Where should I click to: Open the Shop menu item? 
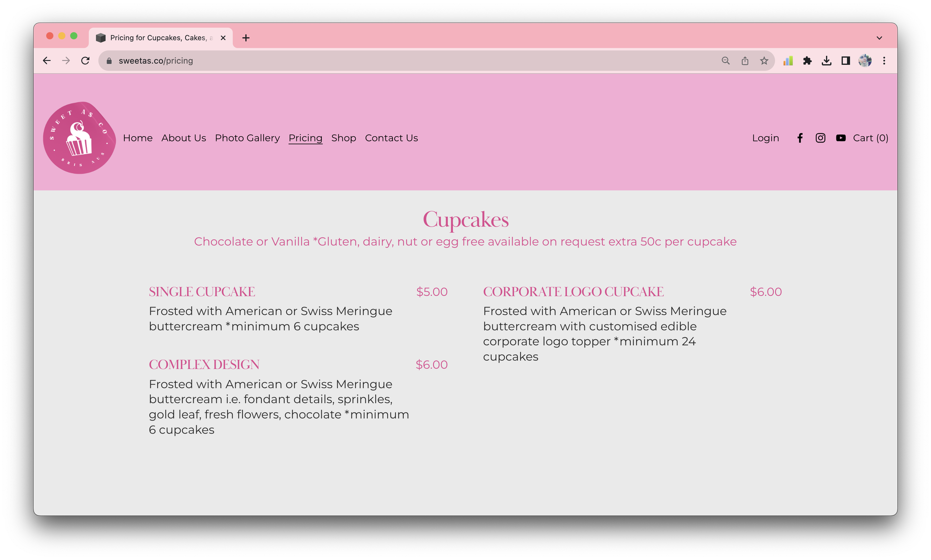pos(343,138)
